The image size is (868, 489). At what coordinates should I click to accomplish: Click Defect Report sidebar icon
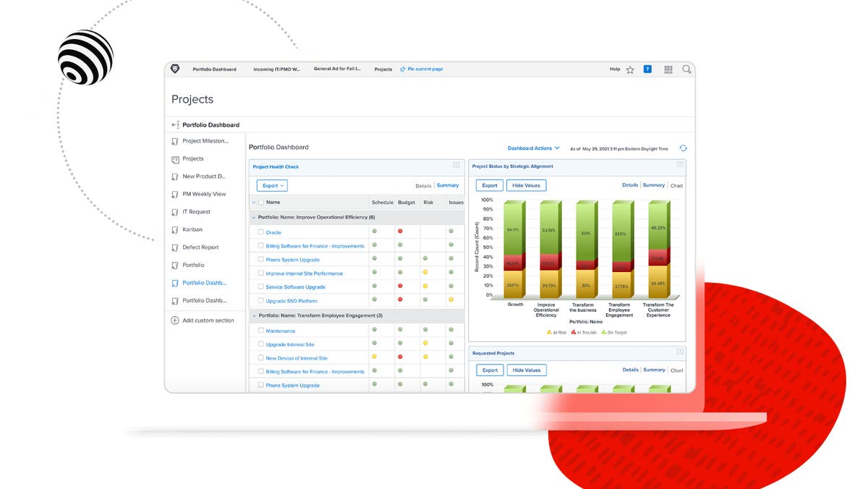175,247
